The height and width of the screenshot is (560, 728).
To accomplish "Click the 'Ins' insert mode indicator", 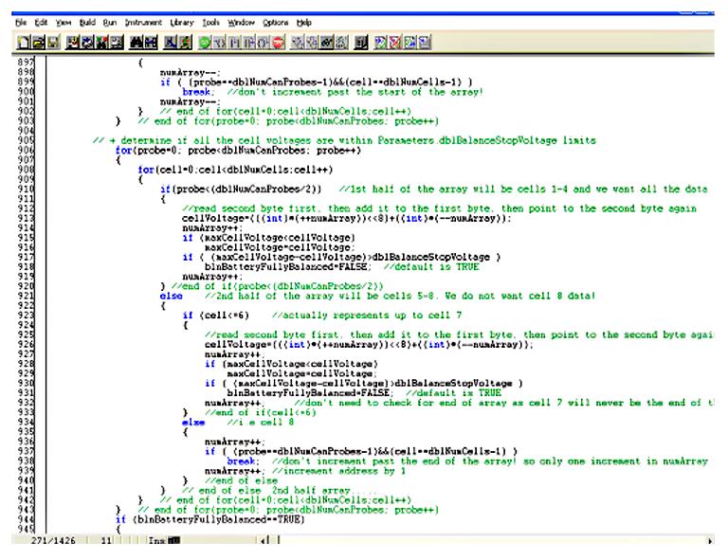I will 156,540.
